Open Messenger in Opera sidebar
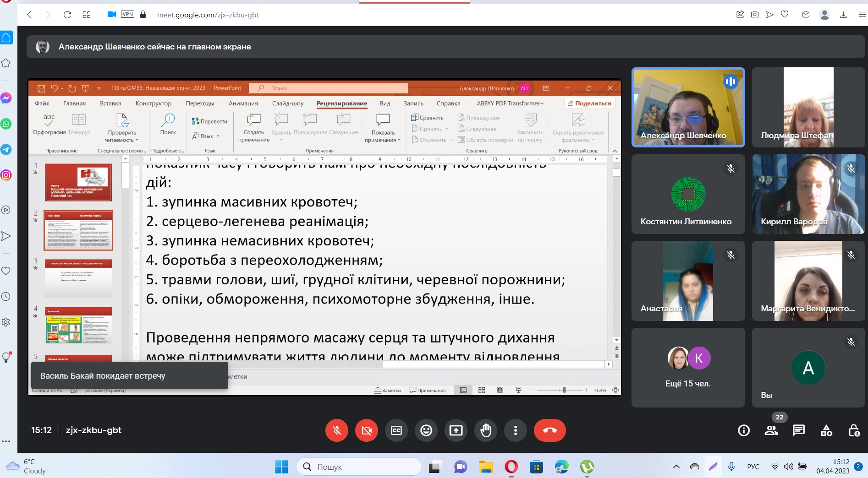868x478 pixels. [x=6, y=98]
